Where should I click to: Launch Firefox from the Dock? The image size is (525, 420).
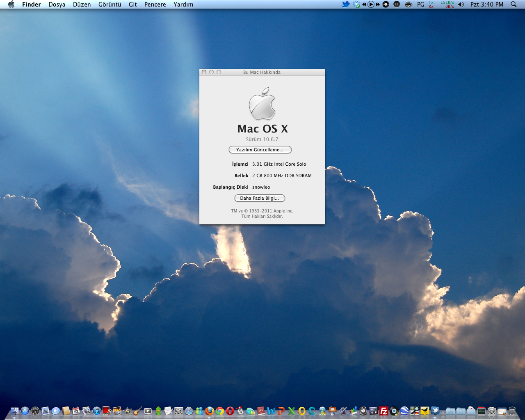210,411
